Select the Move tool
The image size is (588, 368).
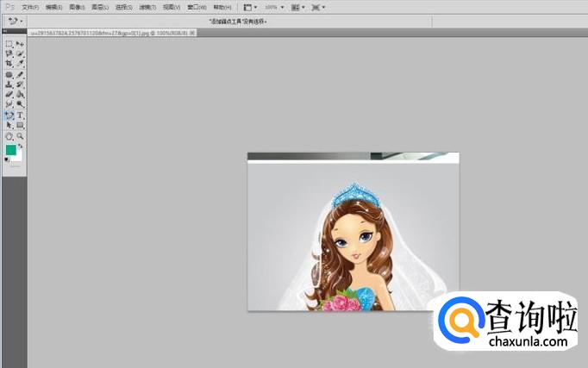click(20, 43)
